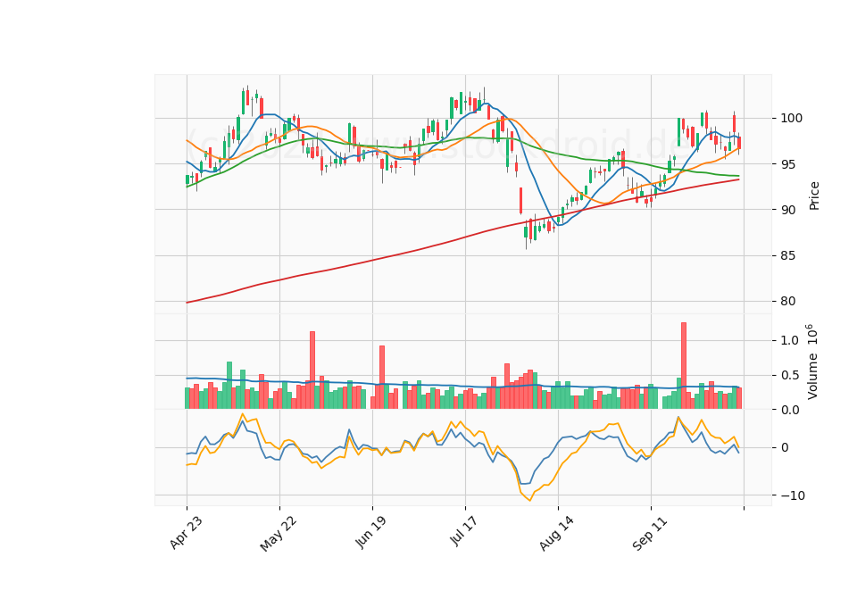Click the Aug 14 date label
This screenshot has width=857, height=616.
556,533
